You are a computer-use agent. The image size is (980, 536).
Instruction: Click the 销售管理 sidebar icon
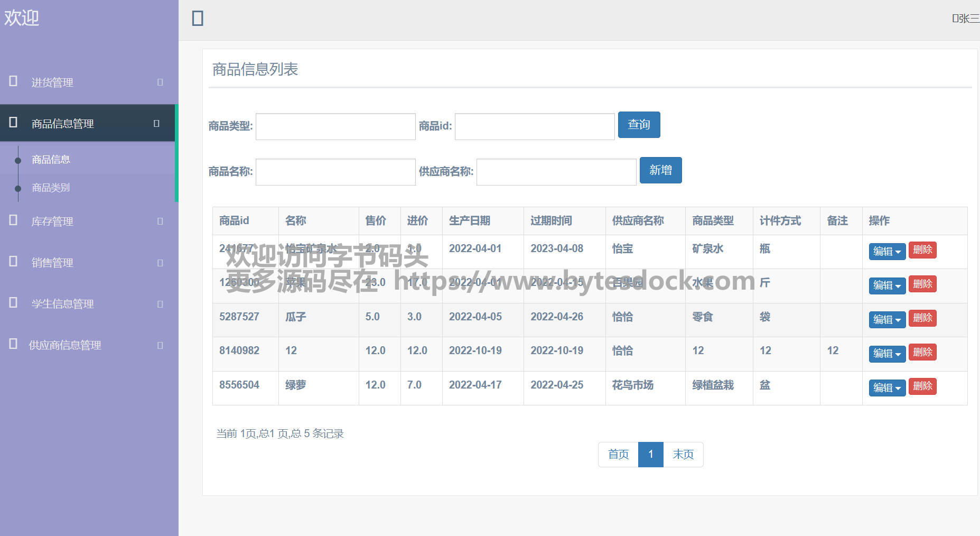[x=14, y=262]
